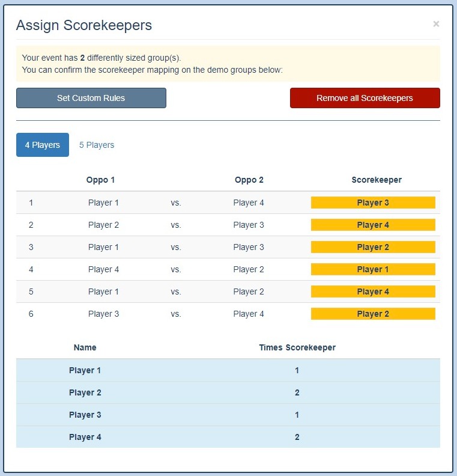This screenshot has width=457, height=476.
Task: Click Oppo 1 Player 1 in match 3
Action: 103,247
